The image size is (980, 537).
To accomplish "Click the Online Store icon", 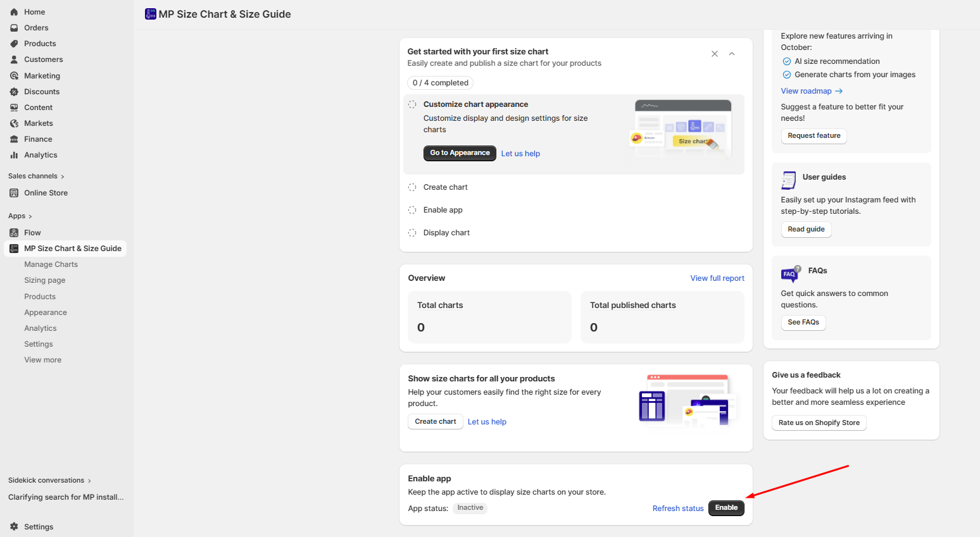I will [14, 193].
